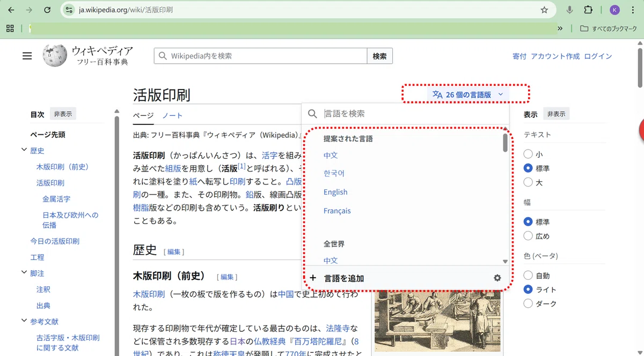Image resolution: width=644 pixels, height=356 pixels.
Task: Go to 出典 in contents
Action: pos(43,306)
